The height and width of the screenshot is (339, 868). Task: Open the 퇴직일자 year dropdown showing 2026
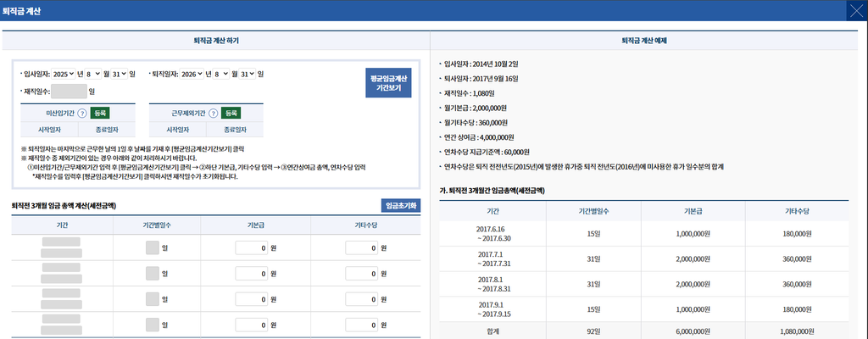(x=191, y=74)
